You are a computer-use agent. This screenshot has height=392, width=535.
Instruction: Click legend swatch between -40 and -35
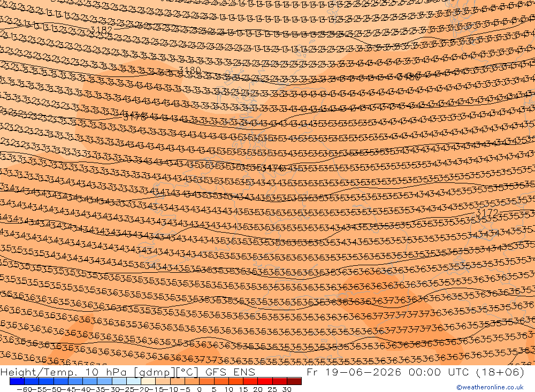click(90, 381)
